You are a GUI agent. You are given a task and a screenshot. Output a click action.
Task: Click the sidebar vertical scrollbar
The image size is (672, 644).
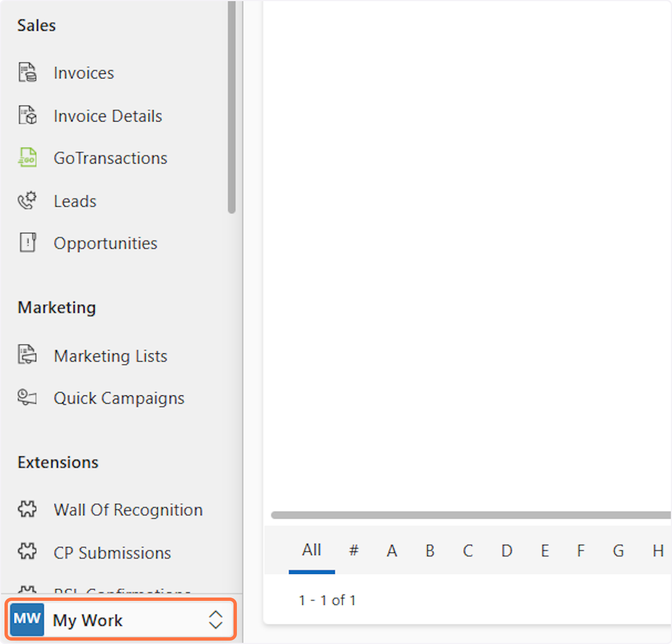pyautogui.click(x=232, y=106)
